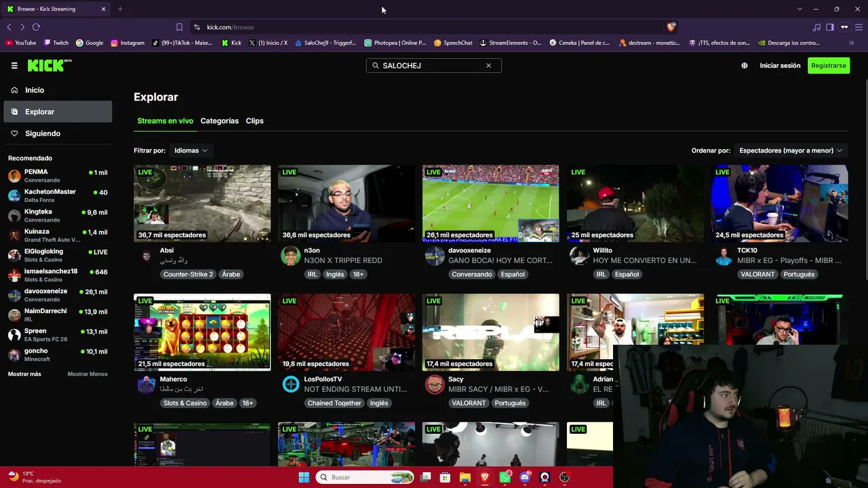Viewport: 868px width, 488px height.
Task: Open the tab search dropdown arrow
Action: (800, 9)
